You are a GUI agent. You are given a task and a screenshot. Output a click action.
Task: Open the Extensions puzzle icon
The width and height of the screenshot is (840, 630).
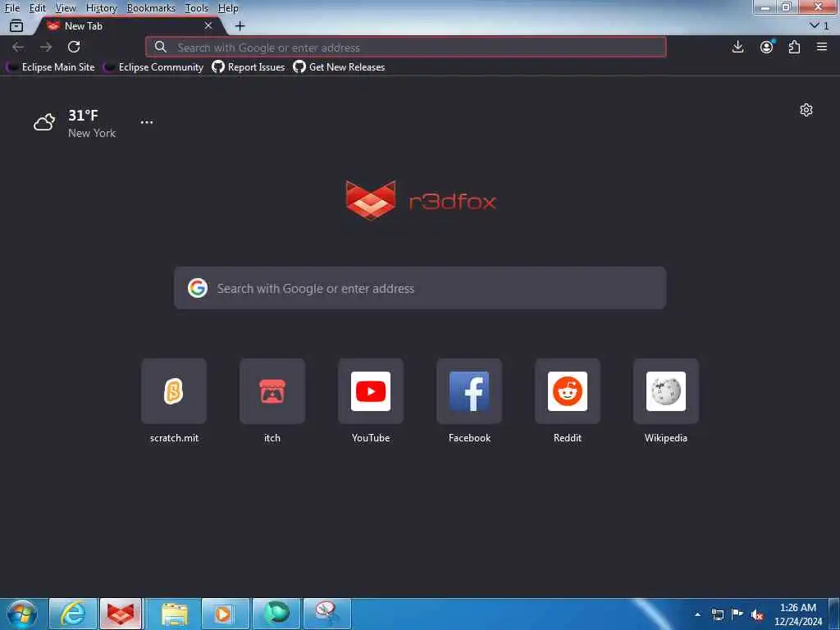pos(794,47)
